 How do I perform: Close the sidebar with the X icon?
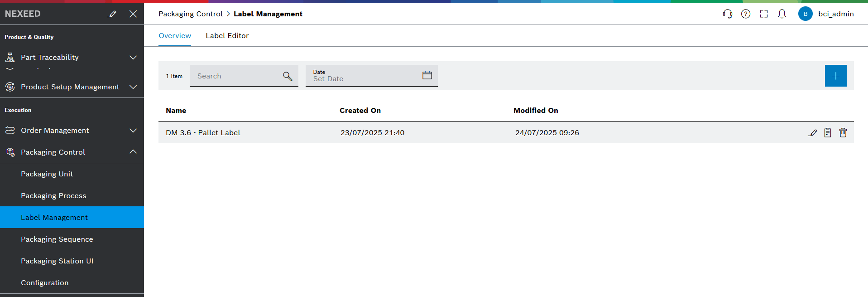(x=133, y=14)
